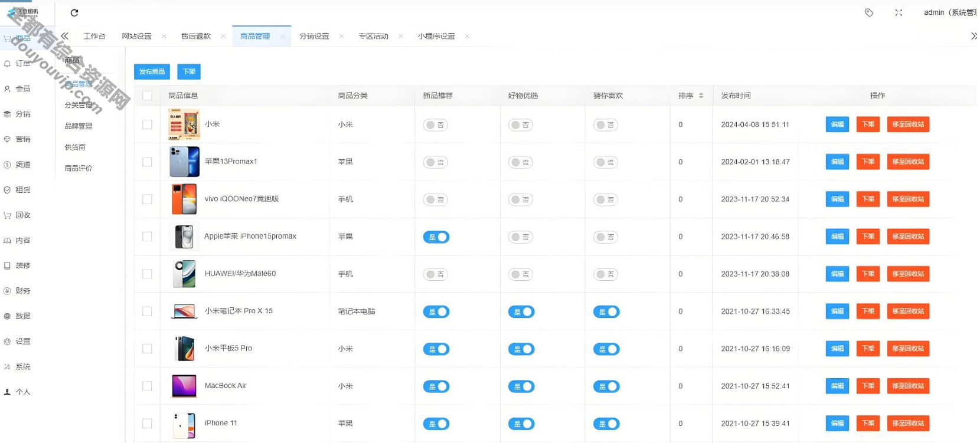The height and width of the screenshot is (443, 980).
Task: Disable 好物优选 for 小米平板5 Pro
Action: 521,349
